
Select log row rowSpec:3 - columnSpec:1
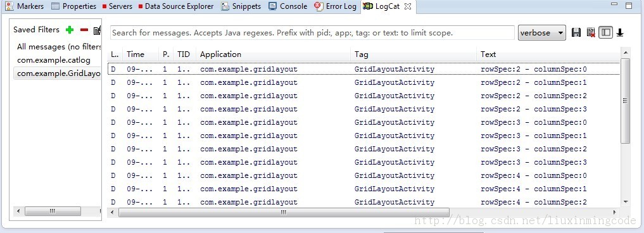(363, 135)
